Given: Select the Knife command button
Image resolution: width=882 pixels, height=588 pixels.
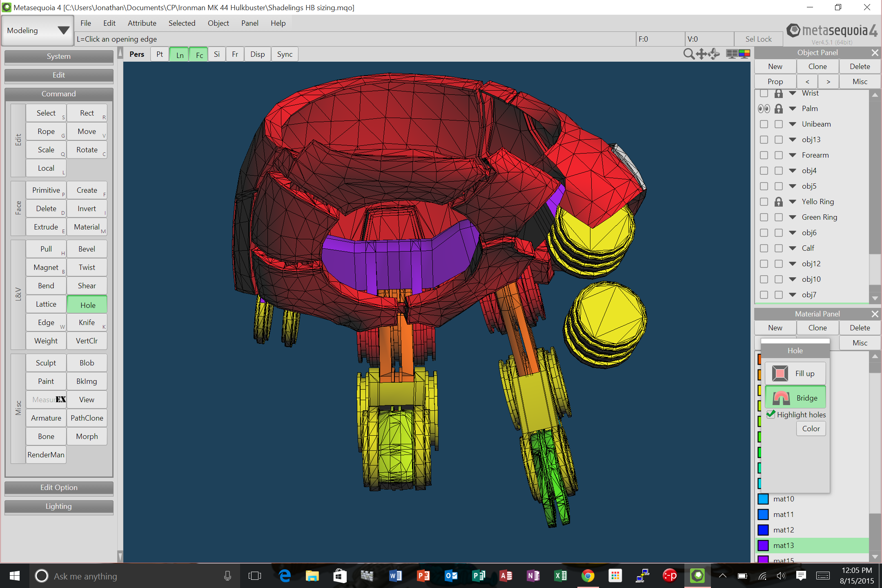Looking at the screenshot, I should tap(87, 323).
